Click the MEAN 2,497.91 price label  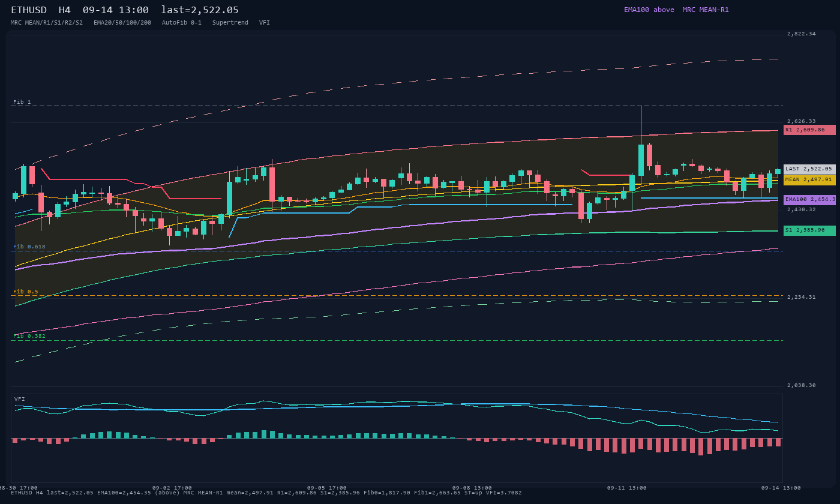809,179
